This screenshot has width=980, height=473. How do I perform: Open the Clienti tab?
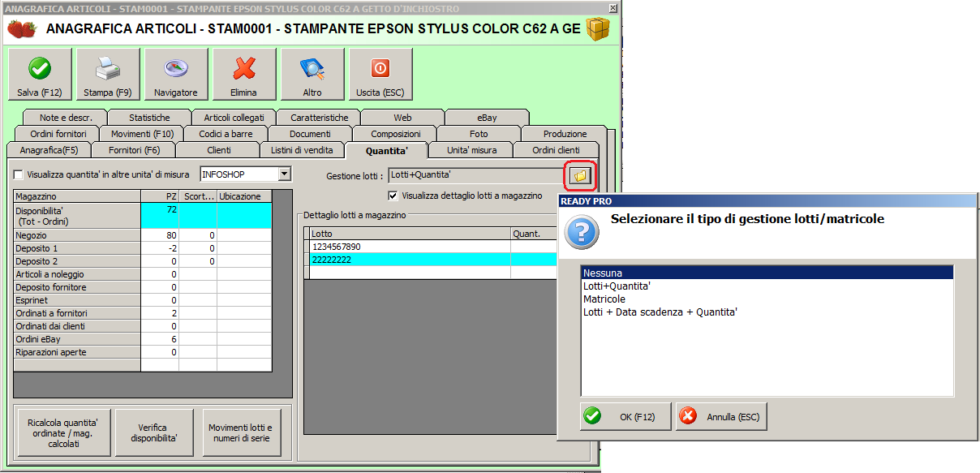click(218, 150)
